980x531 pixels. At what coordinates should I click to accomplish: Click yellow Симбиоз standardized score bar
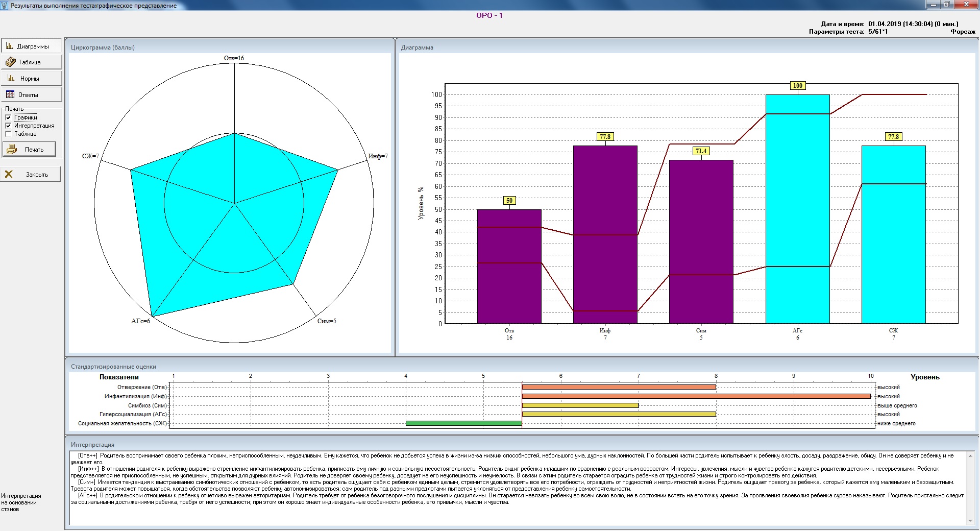(580, 405)
